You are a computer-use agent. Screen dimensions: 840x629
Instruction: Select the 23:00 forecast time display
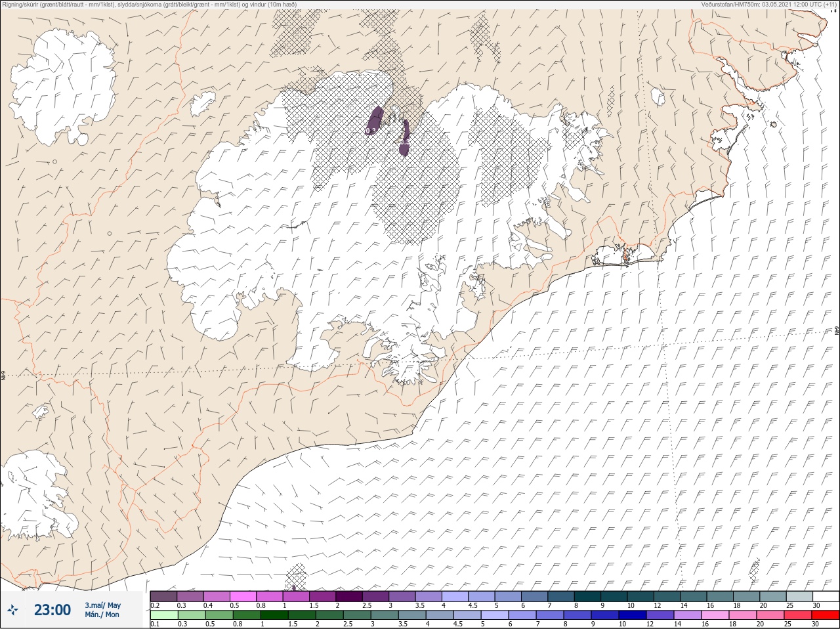pyautogui.click(x=52, y=610)
